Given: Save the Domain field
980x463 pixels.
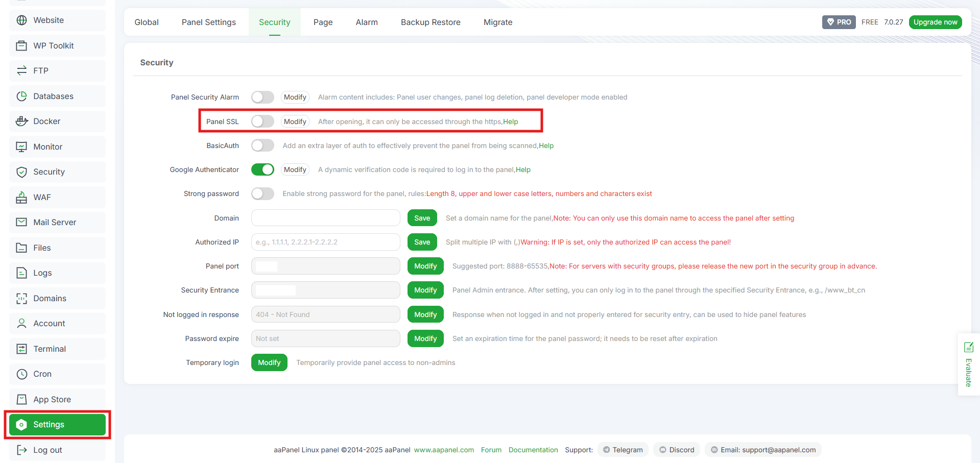Looking at the screenshot, I should (x=422, y=218).
